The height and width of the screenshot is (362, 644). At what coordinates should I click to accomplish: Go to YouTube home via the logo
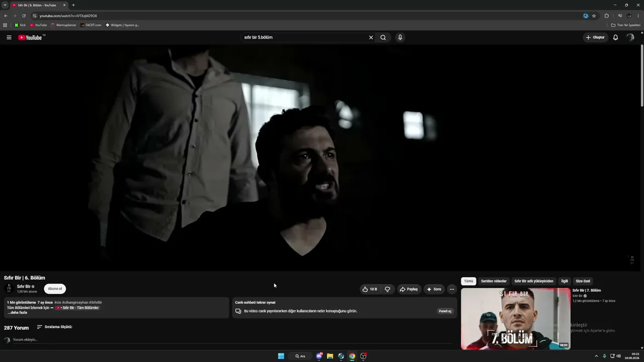[30, 37]
